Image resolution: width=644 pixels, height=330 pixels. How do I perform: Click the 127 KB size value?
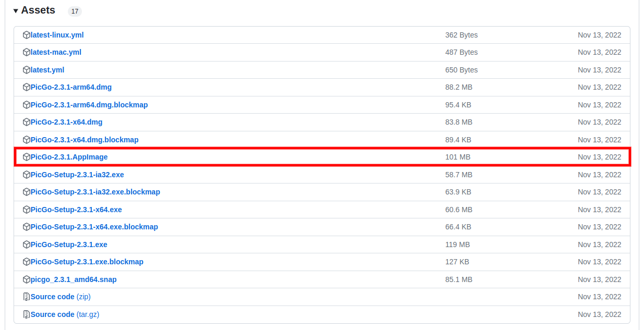(x=457, y=262)
